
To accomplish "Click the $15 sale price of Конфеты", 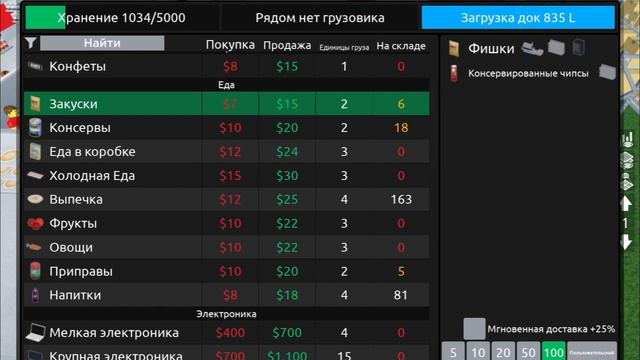I will (x=287, y=66).
